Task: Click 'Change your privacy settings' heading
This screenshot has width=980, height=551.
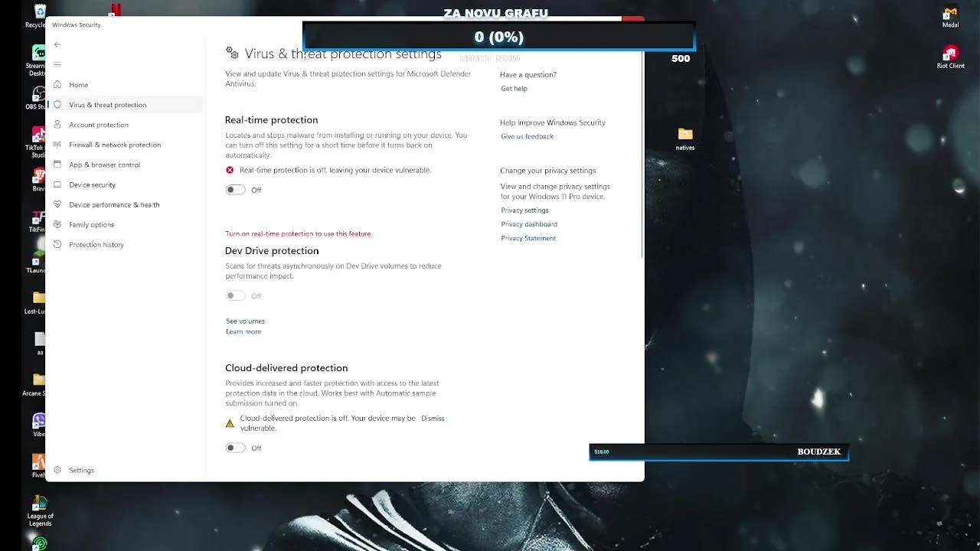Action: [547, 171]
